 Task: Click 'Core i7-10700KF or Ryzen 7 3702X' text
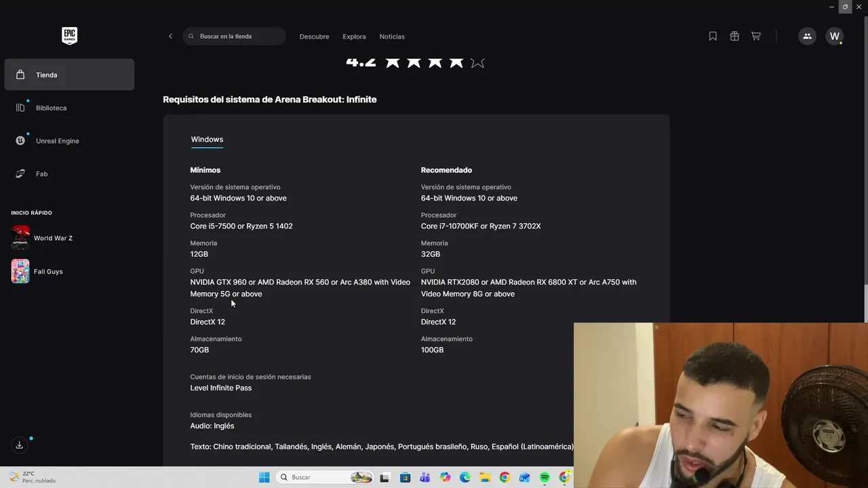coord(481,226)
